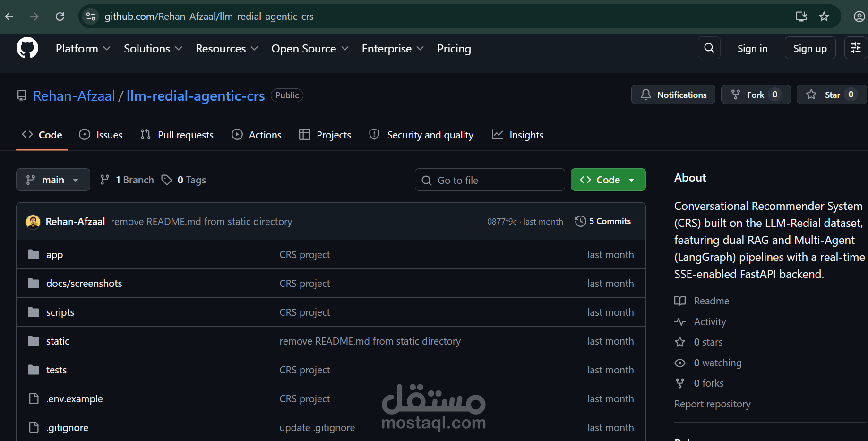Open the Insights tab
The image size is (868, 441).
coord(518,135)
